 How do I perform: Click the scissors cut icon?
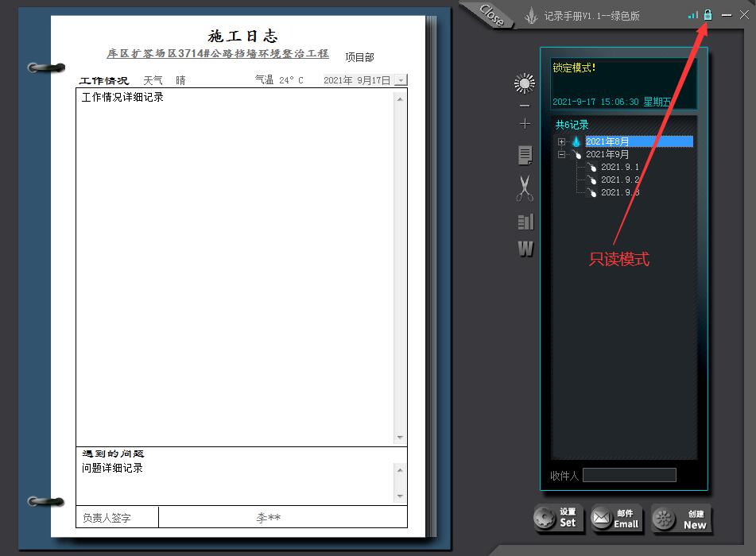point(525,188)
